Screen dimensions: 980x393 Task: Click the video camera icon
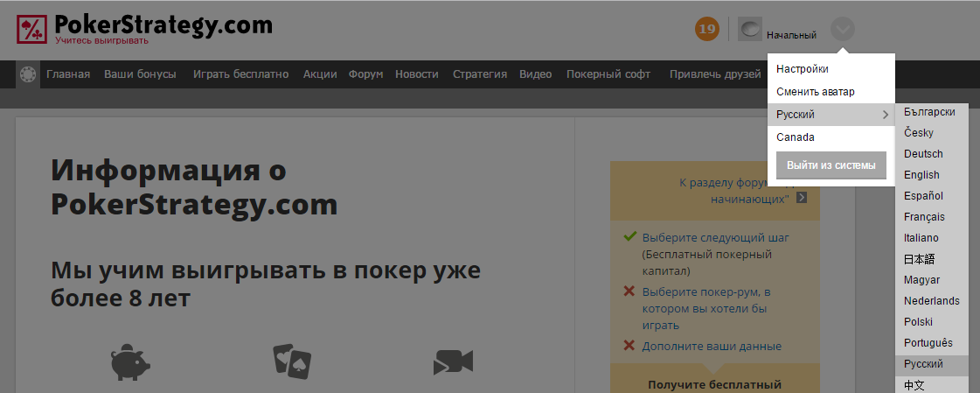(x=453, y=362)
